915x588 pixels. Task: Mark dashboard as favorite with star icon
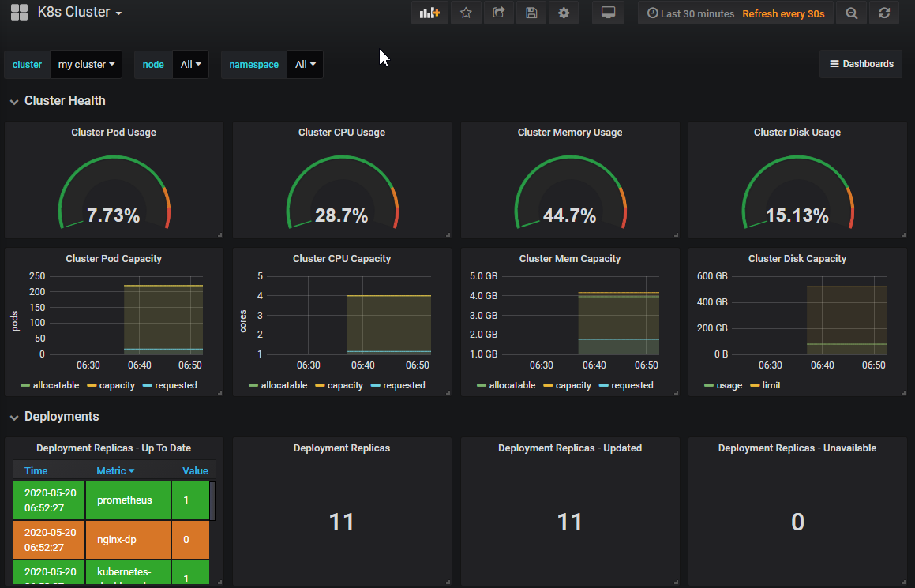(x=465, y=12)
